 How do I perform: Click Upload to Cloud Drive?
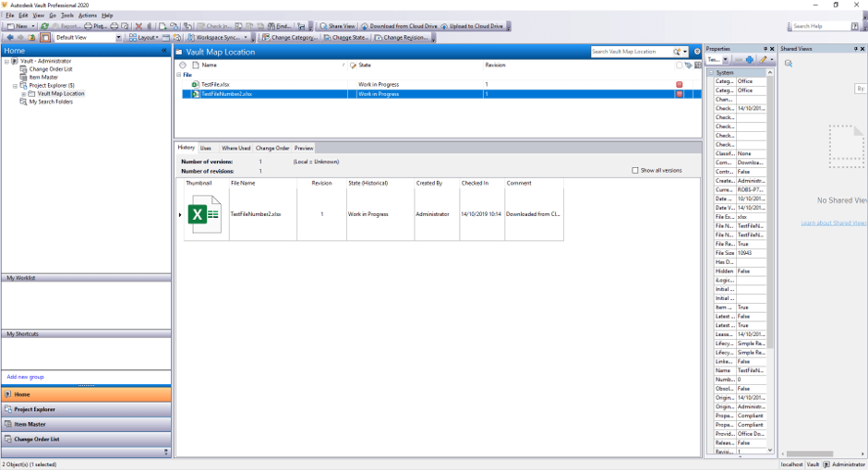click(472, 26)
